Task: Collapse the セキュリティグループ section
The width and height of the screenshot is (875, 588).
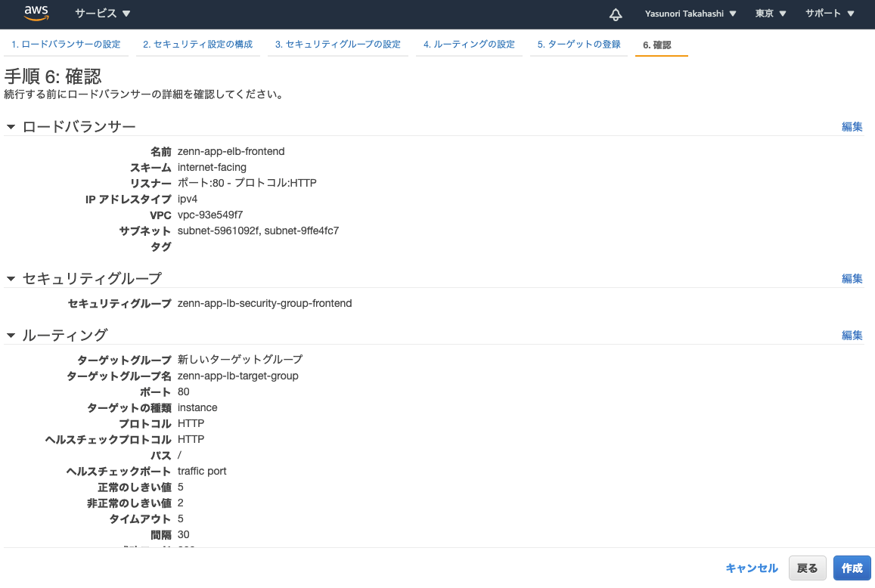Action: pyautogui.click(x=11, y=277)
